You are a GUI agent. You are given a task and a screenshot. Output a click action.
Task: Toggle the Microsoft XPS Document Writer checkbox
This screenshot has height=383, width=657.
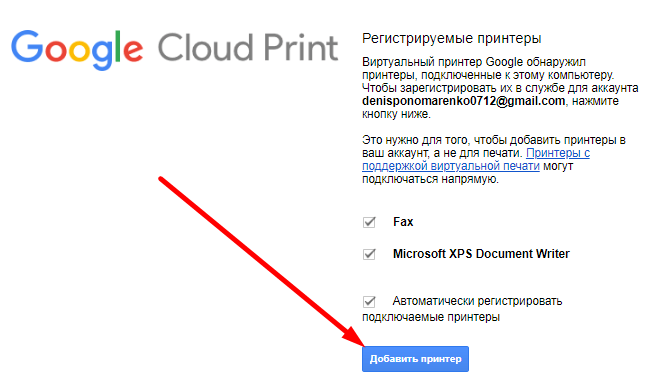(369, 254)
